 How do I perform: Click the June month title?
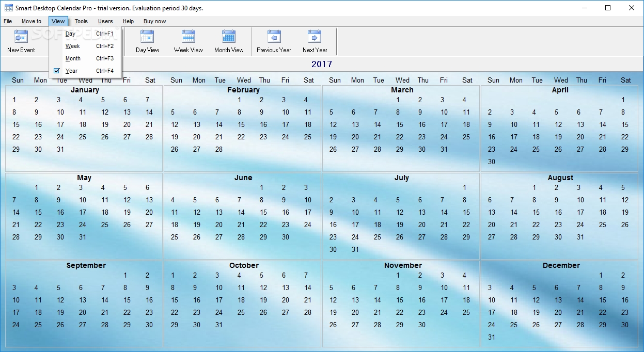click(243, 178)
